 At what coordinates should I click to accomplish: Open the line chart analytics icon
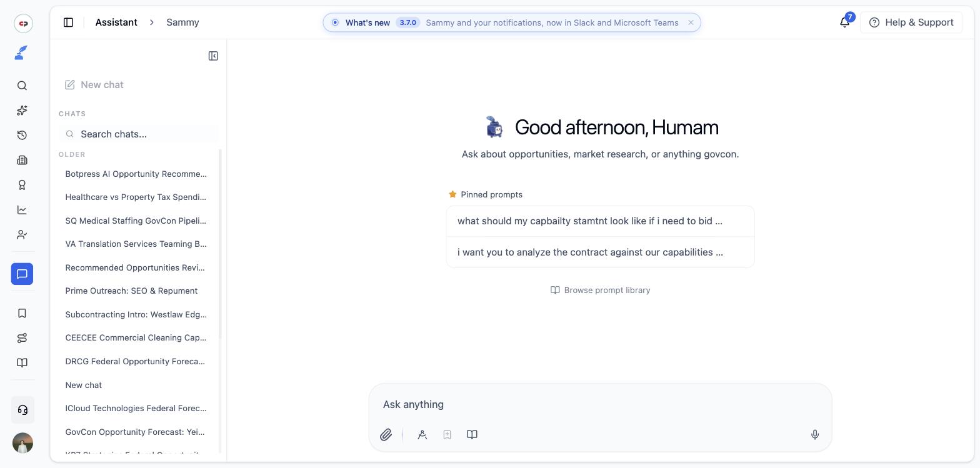pyautogui.click(x=22, y=210)
